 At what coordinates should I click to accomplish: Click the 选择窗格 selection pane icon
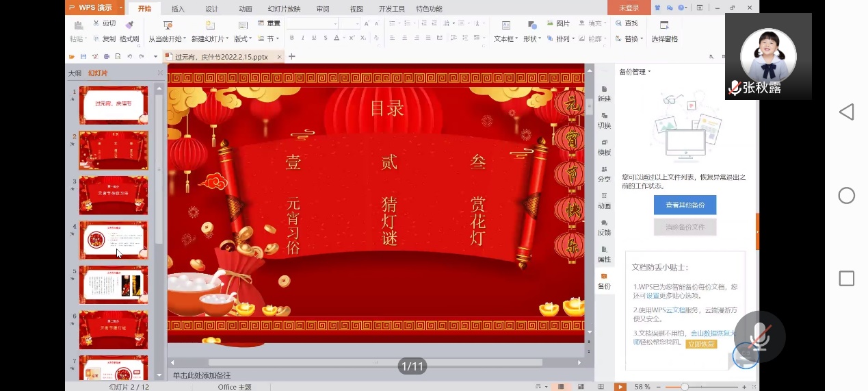click(664, 25)
